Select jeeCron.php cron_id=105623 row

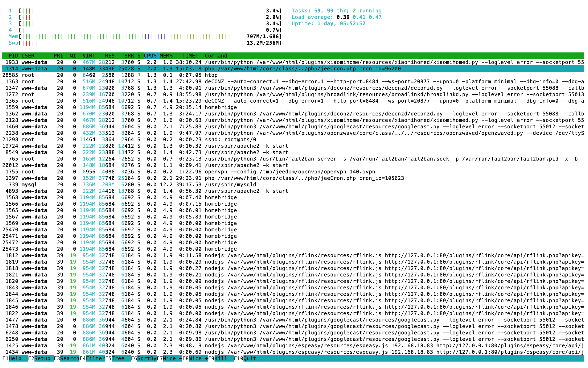[x=293, y=178]
